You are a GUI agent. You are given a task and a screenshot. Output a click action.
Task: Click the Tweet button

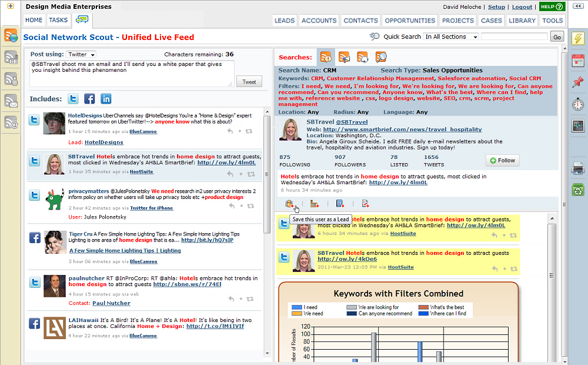(x=249, y=81)
